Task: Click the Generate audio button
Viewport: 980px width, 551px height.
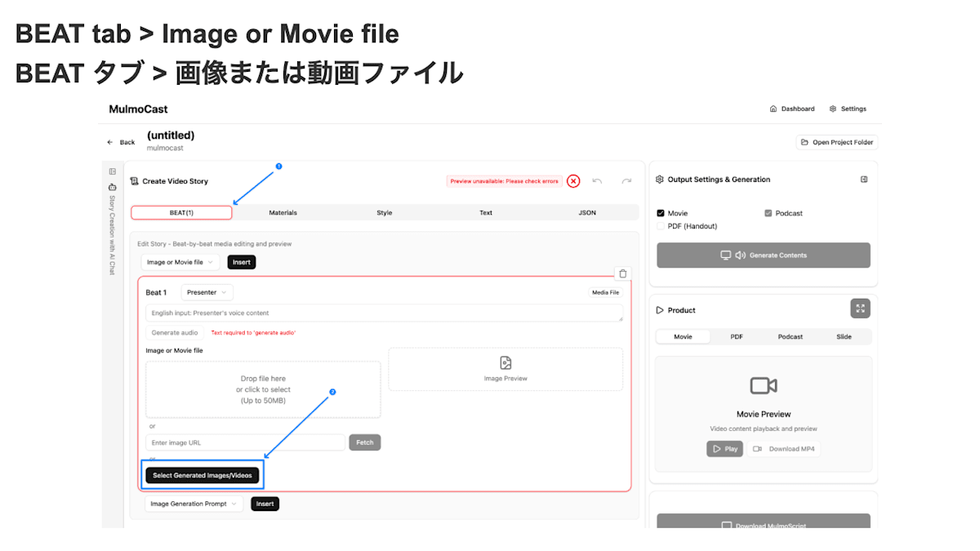Action: coord(175,332)
